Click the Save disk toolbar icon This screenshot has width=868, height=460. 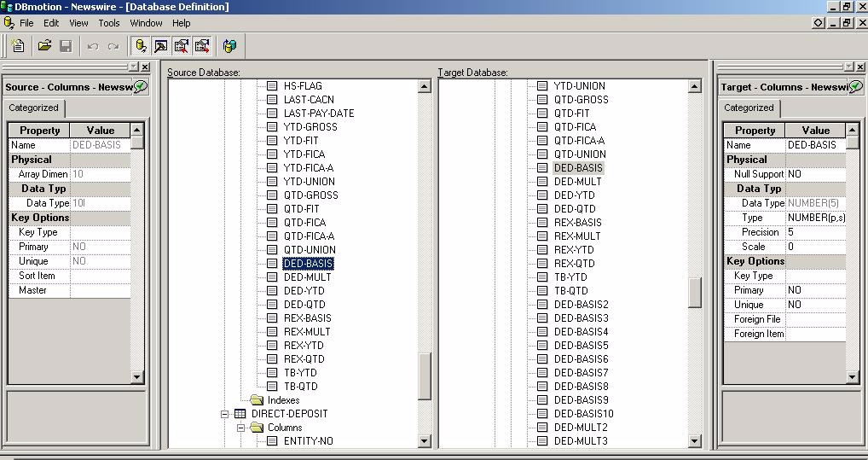[66, 46]
